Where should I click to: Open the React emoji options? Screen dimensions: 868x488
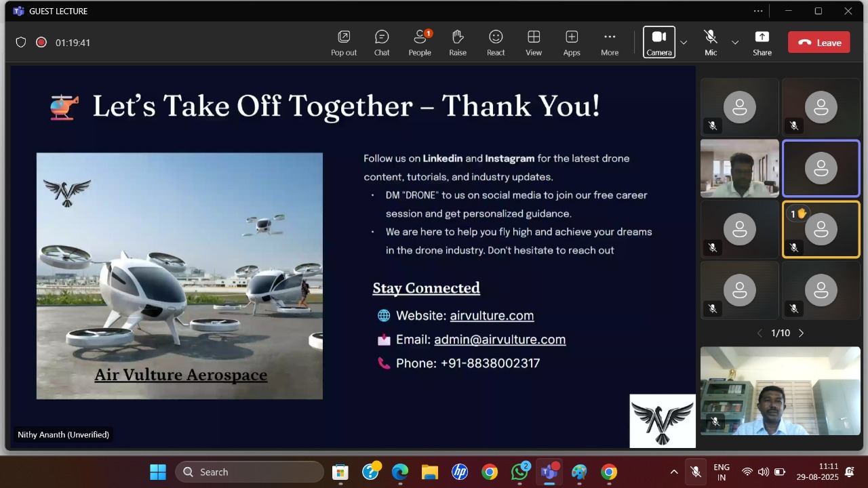pos(496,43)
